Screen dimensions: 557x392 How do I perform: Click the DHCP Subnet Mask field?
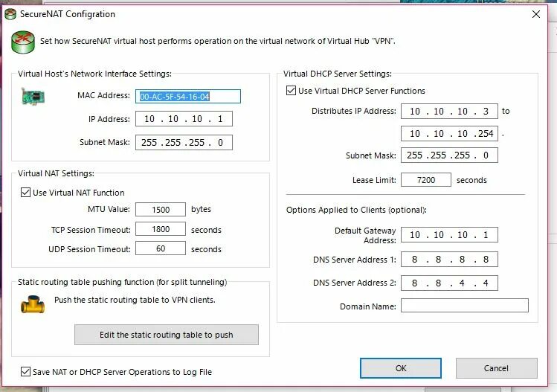(449, 155)
